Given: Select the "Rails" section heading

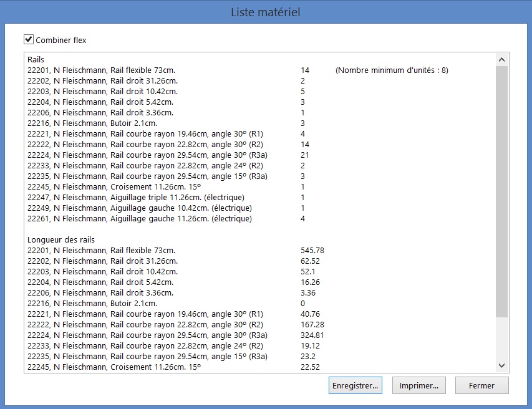Looking at the screenshot, I should click(36, 60).
